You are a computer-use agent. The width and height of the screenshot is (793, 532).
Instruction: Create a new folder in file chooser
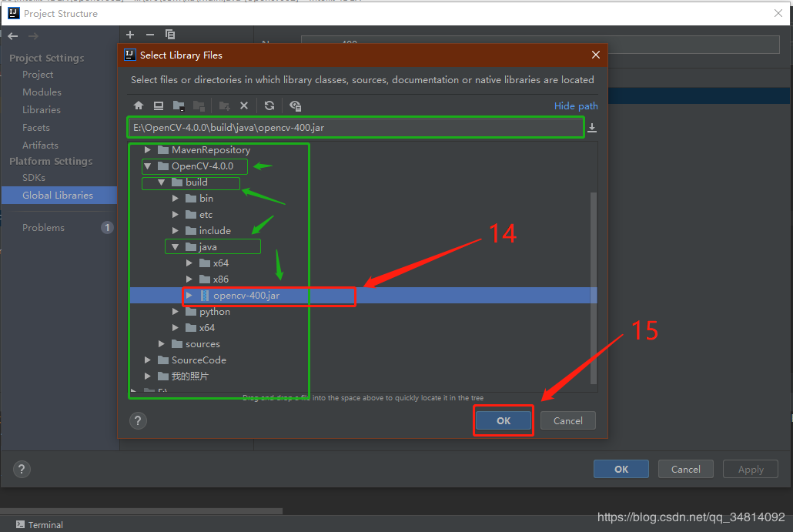tap(225, 105)
